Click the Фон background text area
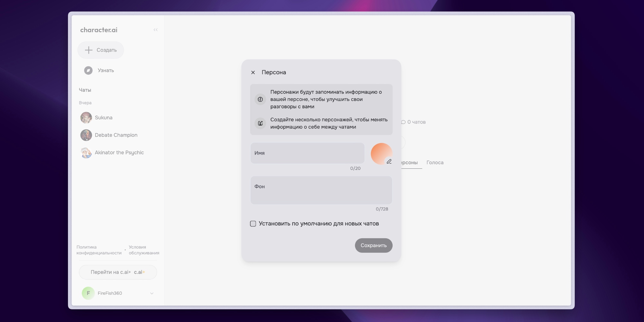The width and height of the screenshot is (644, 322). pyautogui.click(x=321, y=190)
